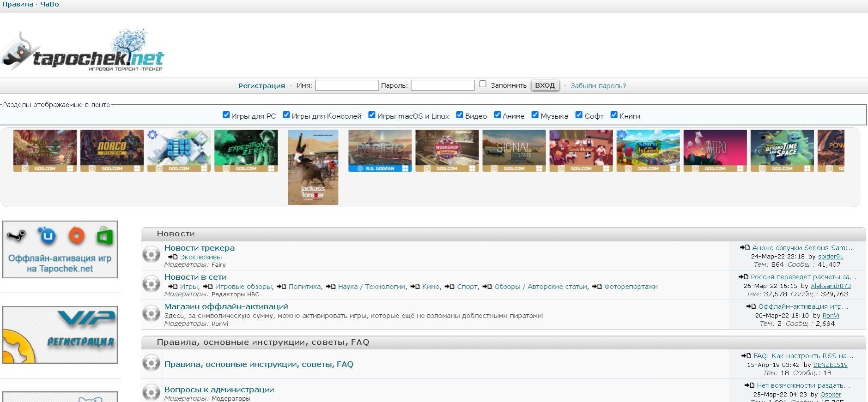Open the Игровые обзоры subforum link
The image size is (868, 402).
[x=243, y=287]
